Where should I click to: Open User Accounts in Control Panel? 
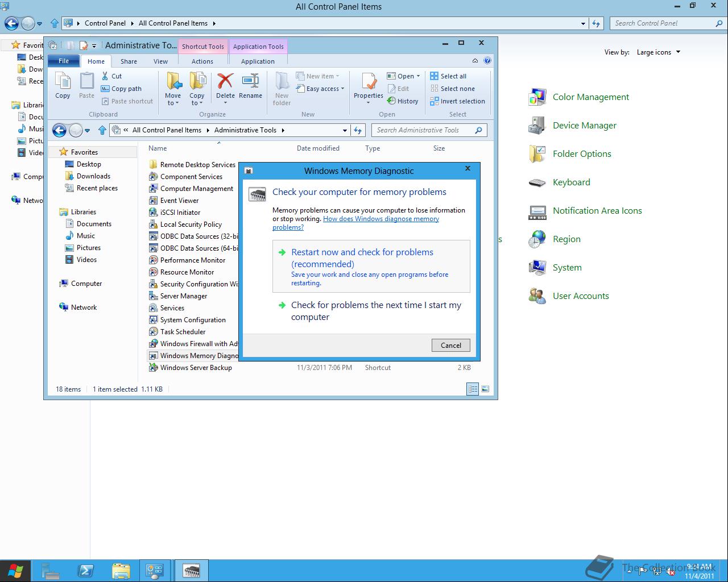click(569, 296)
